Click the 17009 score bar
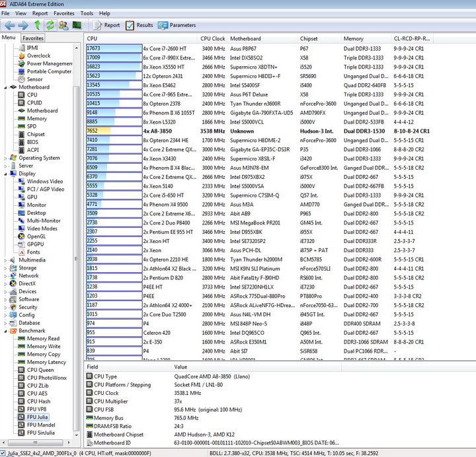476x457 pixels. 114,57
